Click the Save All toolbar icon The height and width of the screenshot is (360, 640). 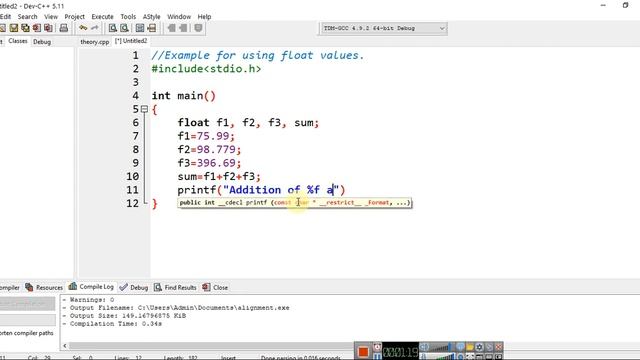[25, 28]
